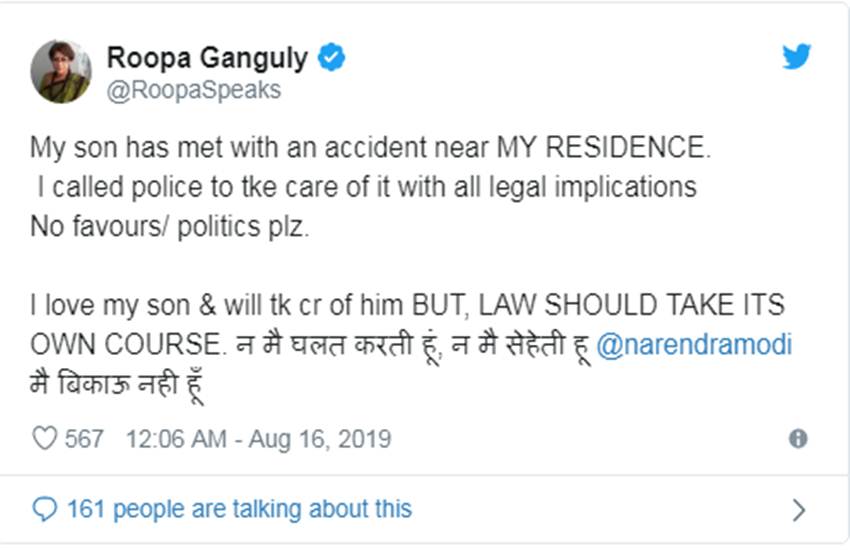Screen dimensions: 850x550
Task: Open the @narendramodi mention
Action: tap(693, 345)
